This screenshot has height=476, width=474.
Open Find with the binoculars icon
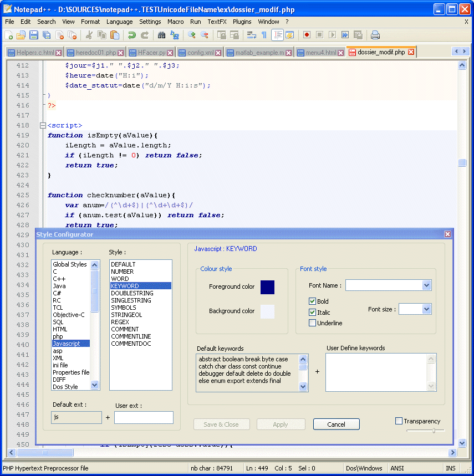coord(161,35)
